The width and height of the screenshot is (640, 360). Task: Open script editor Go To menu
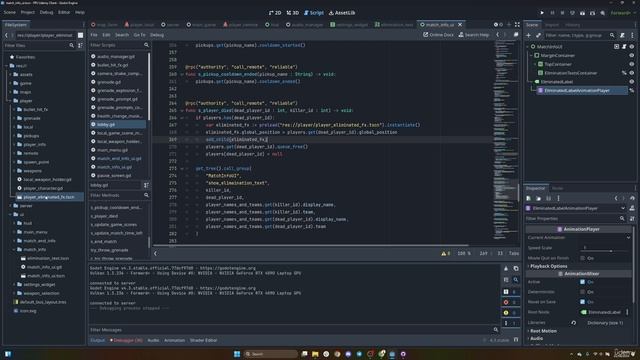pyautogui.click(x=139, y=35)
